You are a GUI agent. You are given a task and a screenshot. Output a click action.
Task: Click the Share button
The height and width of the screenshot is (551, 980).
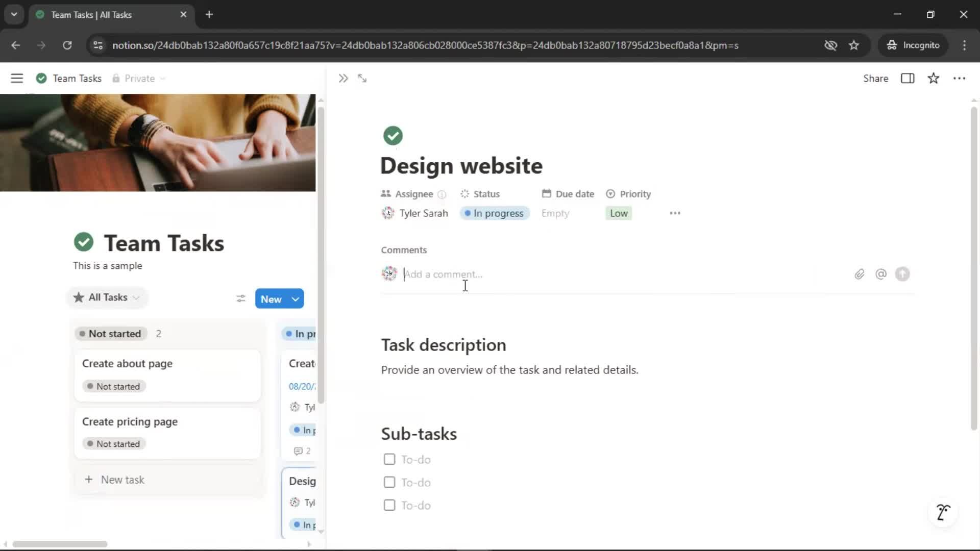pyautogui.click(x=875, y=79)
